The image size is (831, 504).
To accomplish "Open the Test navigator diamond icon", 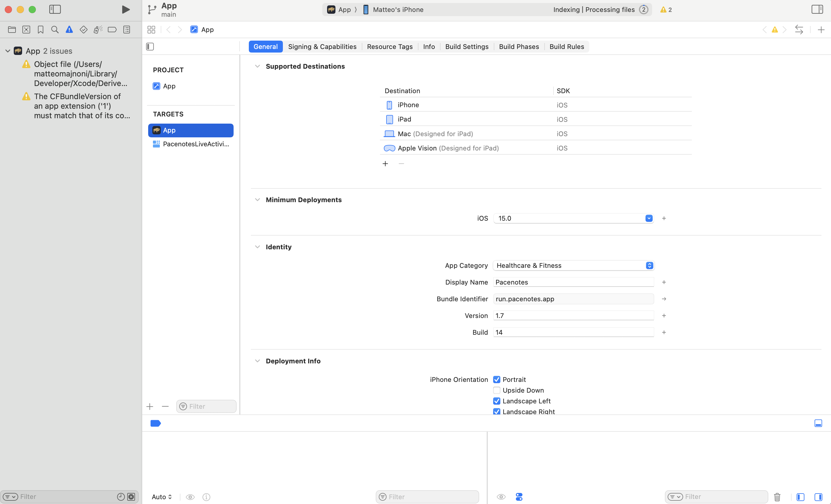I will click(x=84, y=30).
